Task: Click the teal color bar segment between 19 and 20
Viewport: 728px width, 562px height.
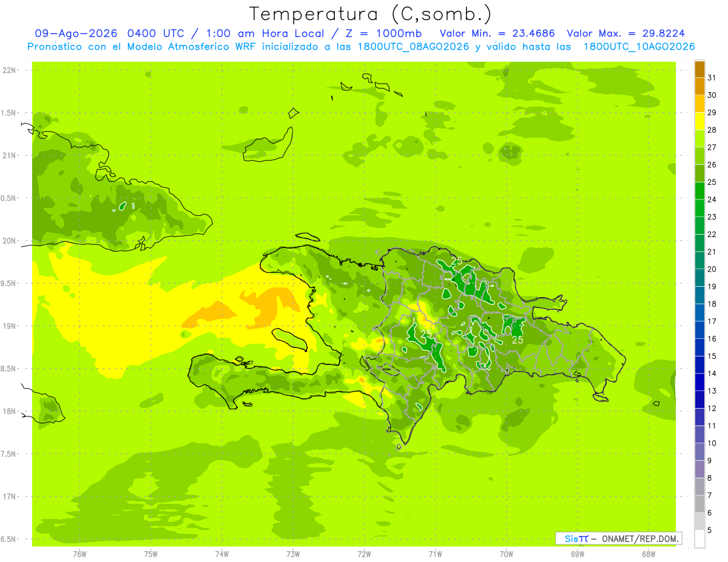Action: [x=699, y=278]
